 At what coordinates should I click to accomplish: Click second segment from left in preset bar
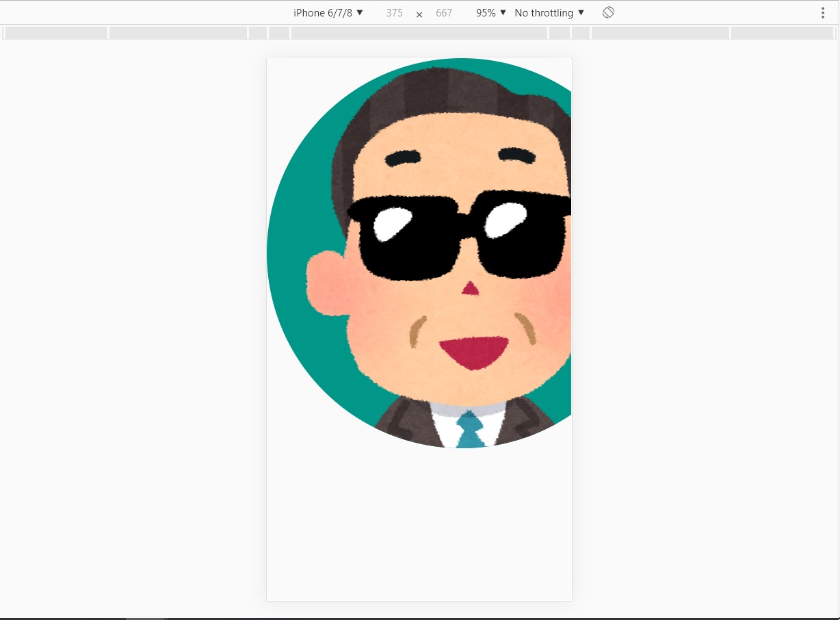point(178,33)
